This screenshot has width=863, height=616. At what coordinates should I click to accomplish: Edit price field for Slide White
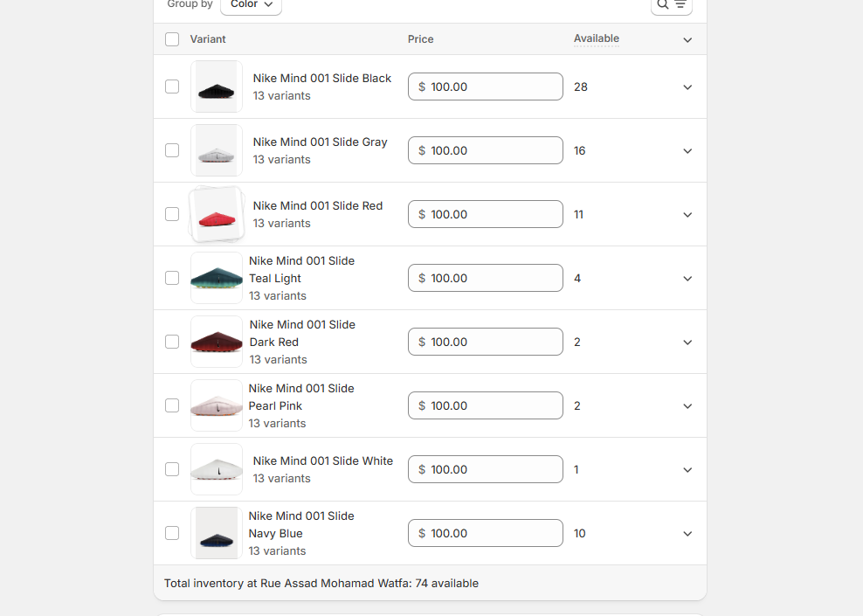[486, 469]
